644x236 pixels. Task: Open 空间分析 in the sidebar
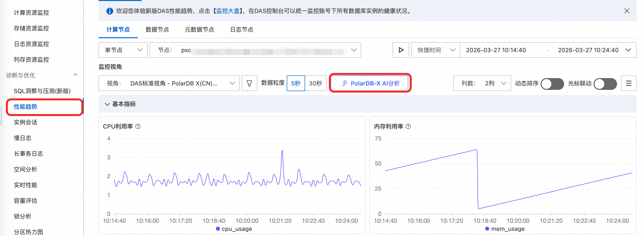tap(25, 169)
